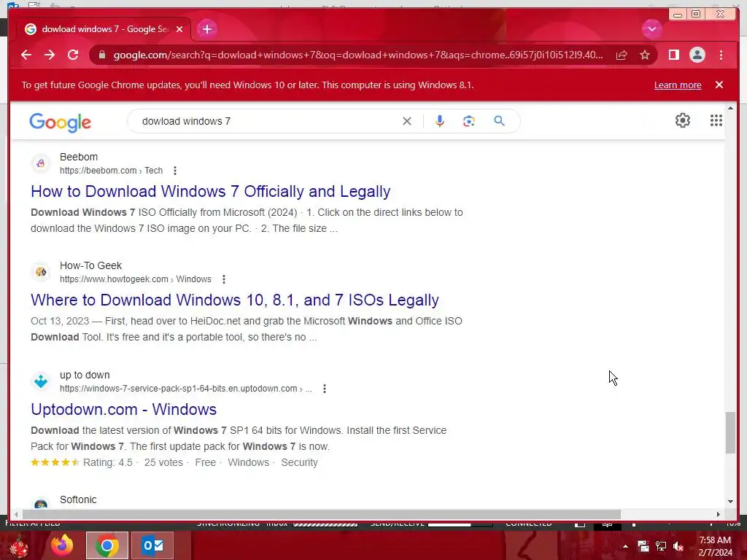Open the Google apps grid
Image resolution: width=747 pixels, height=560 pixels.
point(716,120)
